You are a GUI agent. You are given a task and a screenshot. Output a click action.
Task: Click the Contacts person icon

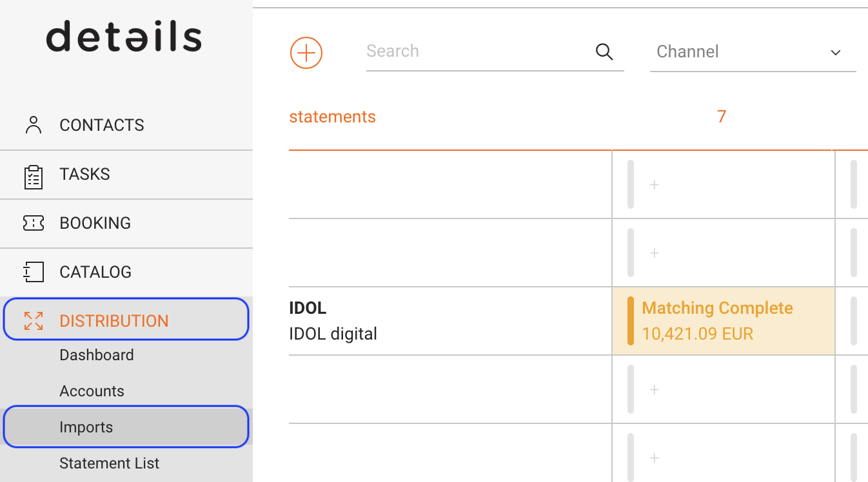click(34, 125)
